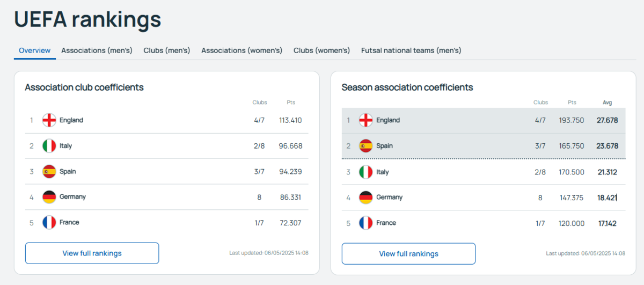View full rankings for Season association coefficients
Viewport: 644px width, 285px height.
pyautogui.click(x=408, y=254)
